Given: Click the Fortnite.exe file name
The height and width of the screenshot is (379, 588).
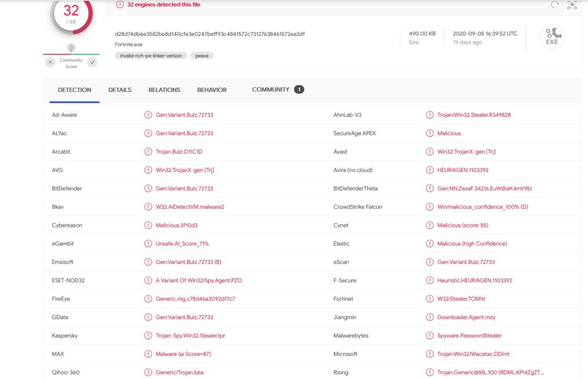Looking at the screenshot, I should click(x=129, y=45).
